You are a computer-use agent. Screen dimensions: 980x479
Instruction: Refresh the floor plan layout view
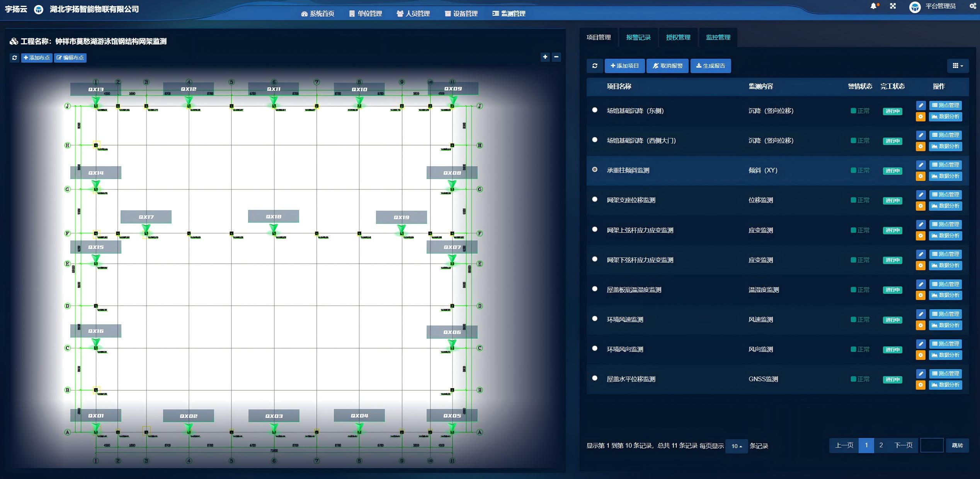point(15,58)
